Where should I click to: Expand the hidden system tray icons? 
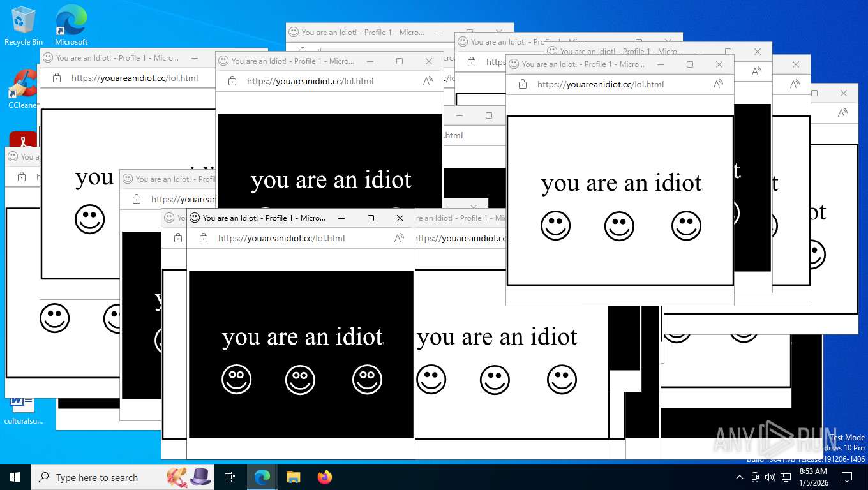pyautogui.click(x=740, y=477)
